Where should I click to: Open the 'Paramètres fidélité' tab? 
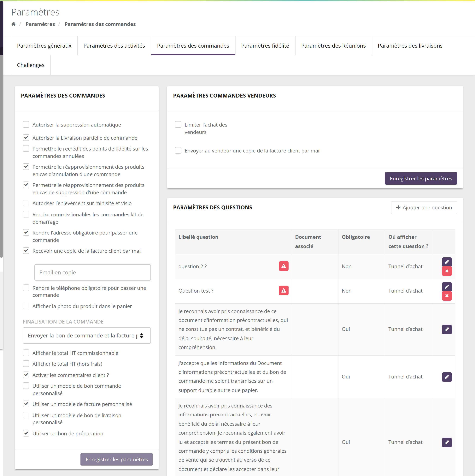point(265,46)
